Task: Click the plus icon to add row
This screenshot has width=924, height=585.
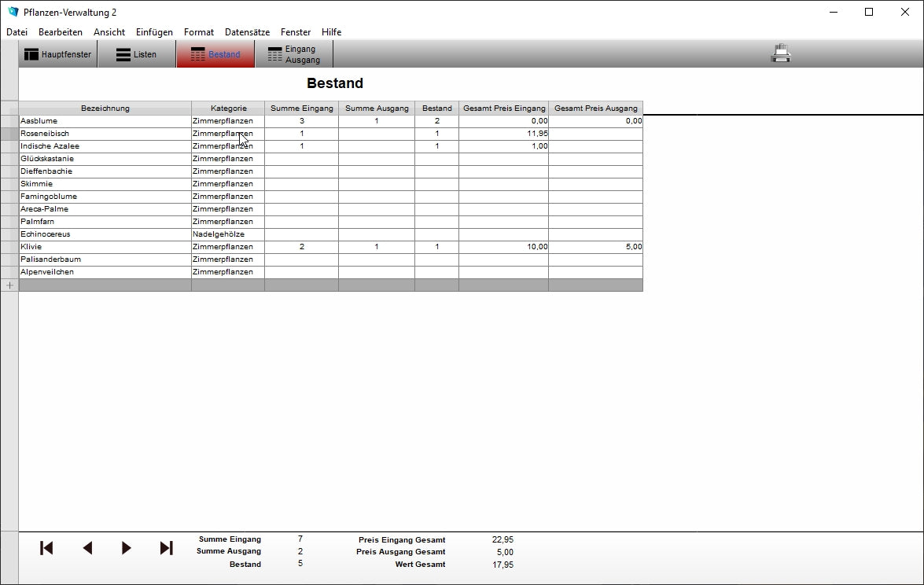Action: [9, 285]
